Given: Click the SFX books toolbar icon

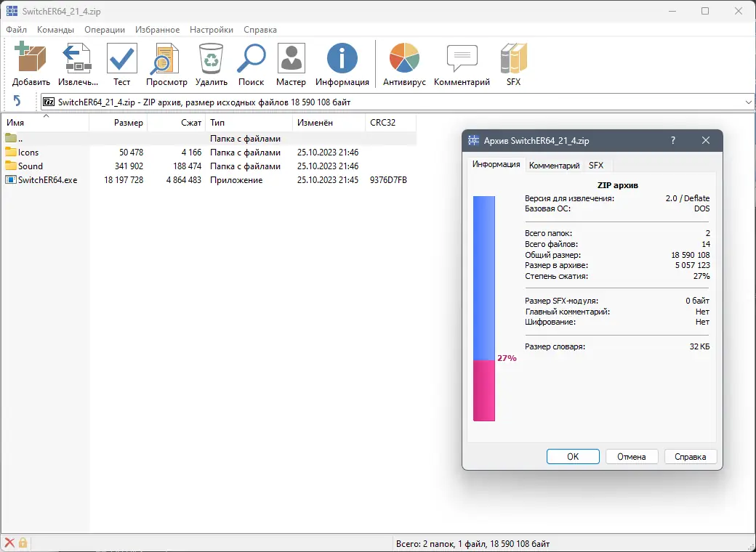Looking at the screenshot, I should pos(513,58).
